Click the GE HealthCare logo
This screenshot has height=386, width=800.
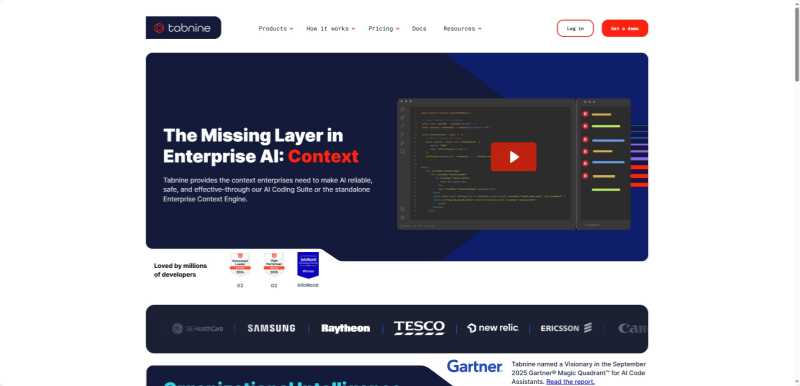tap(197, 328)
